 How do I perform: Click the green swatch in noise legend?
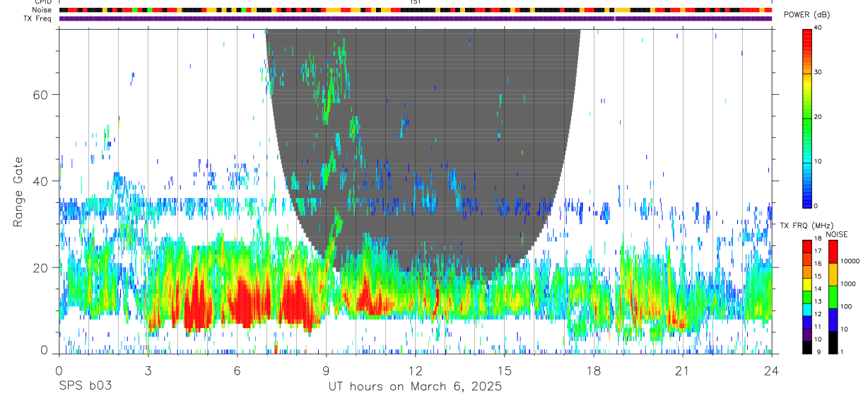pyautogui.click(x=833, y=297)
